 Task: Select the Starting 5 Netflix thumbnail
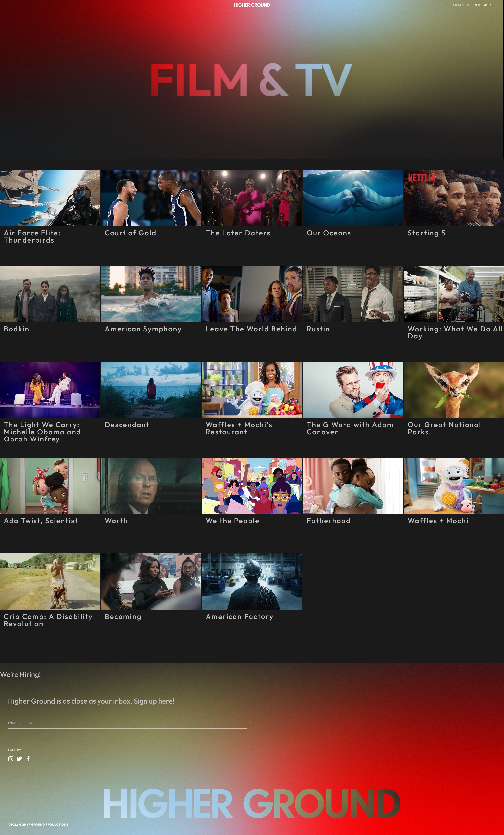(453, 198)
